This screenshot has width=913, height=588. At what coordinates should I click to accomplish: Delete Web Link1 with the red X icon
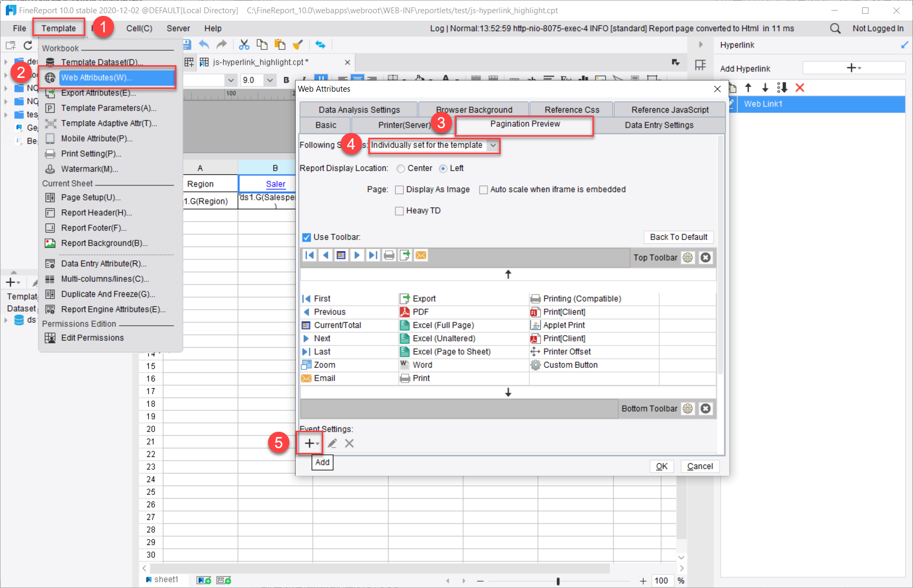pos(800,87)
